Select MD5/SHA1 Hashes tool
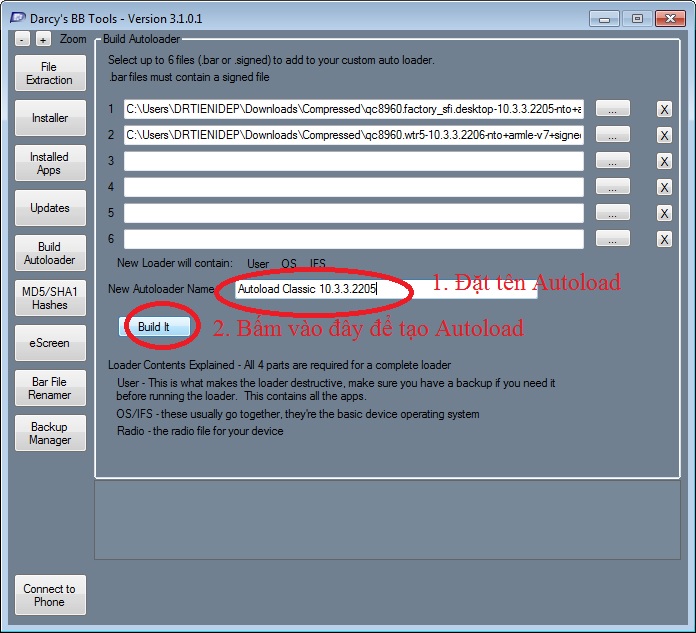The width and height of the screenshot is (696, 633). coord(50,298)
